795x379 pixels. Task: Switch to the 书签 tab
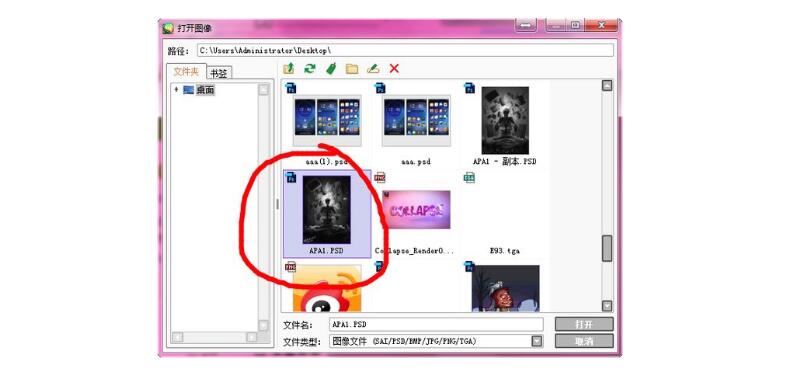[219, 73]
